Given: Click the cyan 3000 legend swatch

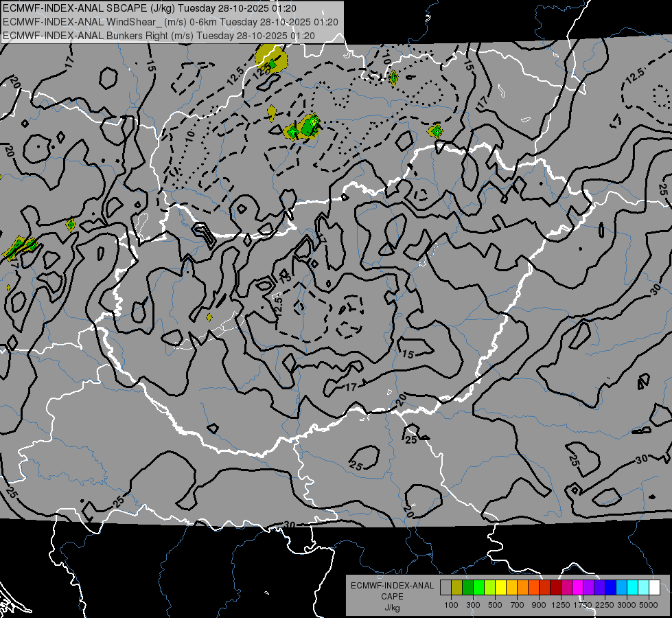Looking at the screenshot, I should (x=632, y=587).
